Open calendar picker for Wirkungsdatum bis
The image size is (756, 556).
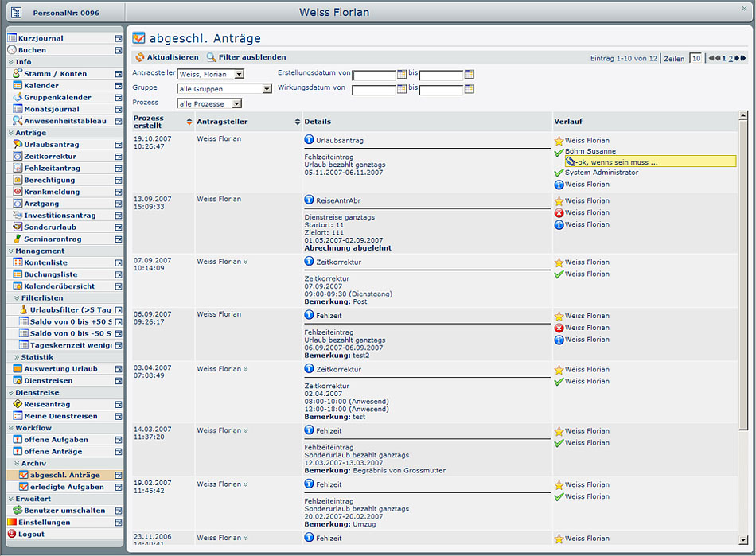470,89
